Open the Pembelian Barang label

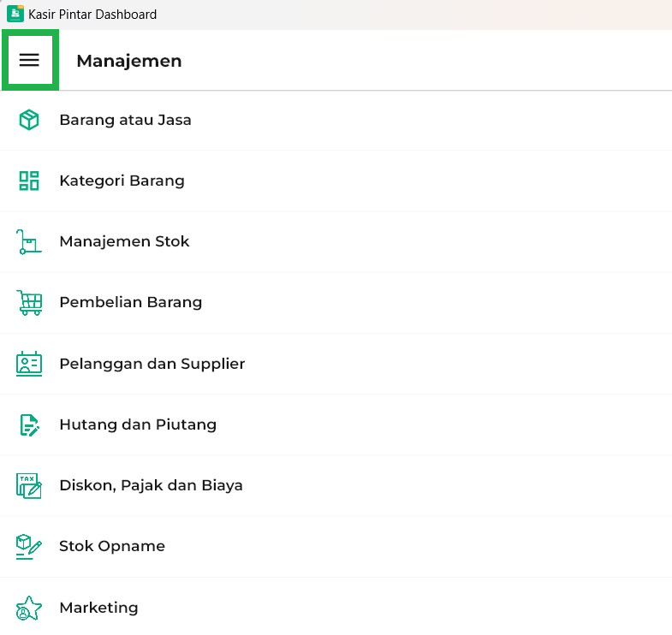(130, 302)
